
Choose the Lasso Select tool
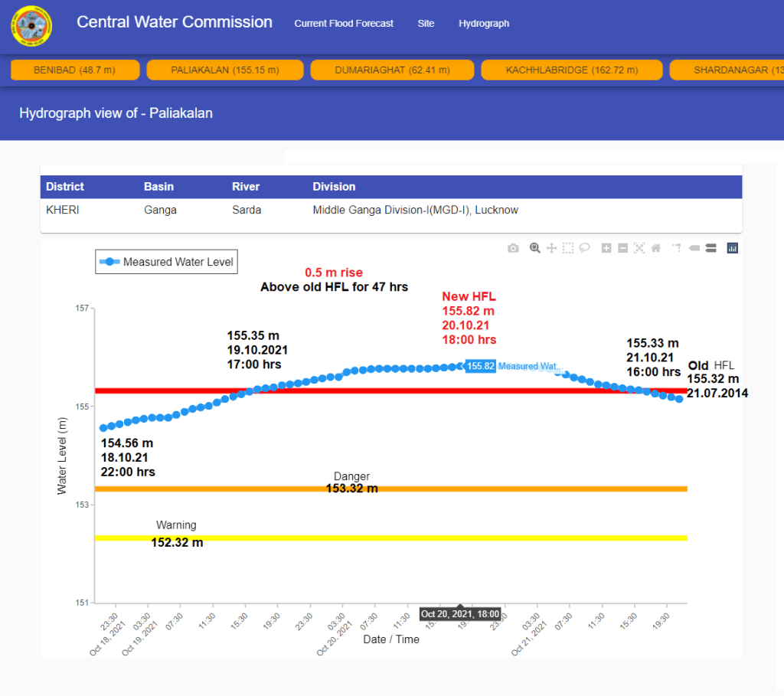click(x=584, y=248)
